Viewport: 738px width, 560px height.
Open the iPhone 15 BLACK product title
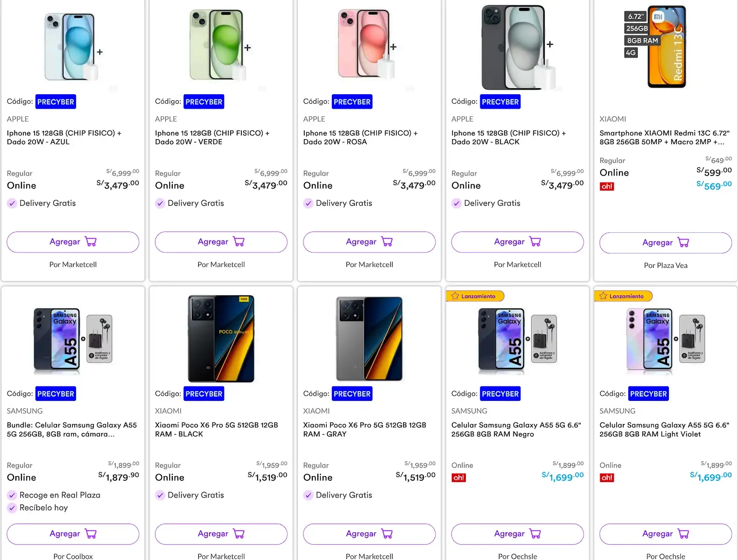tap(508, 138)
